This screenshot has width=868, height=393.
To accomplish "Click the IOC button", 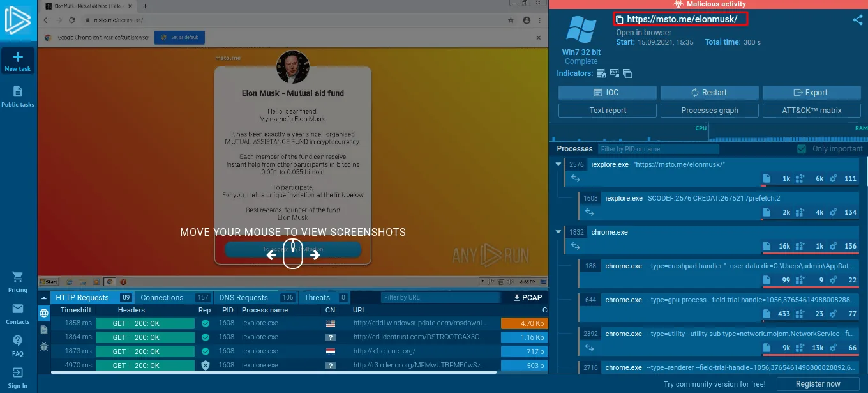I will [607, 93].
